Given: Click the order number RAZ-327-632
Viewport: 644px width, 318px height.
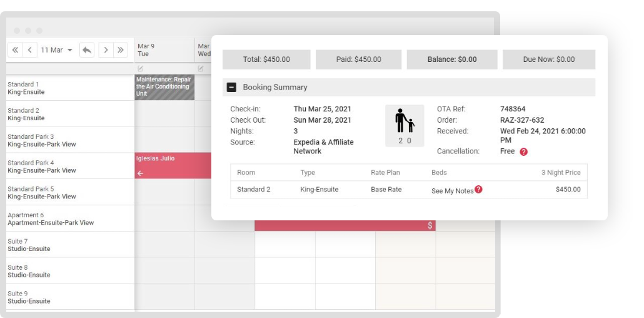Looking at the screenshot, I should [x=522, y=120].
